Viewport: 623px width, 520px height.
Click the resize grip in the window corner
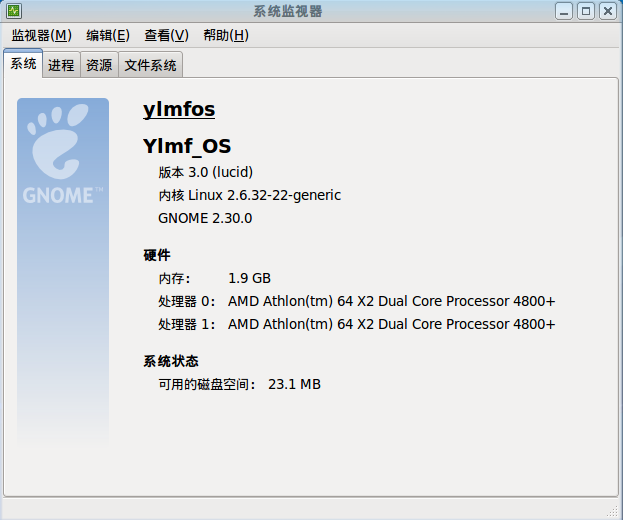tap(613, 510)
